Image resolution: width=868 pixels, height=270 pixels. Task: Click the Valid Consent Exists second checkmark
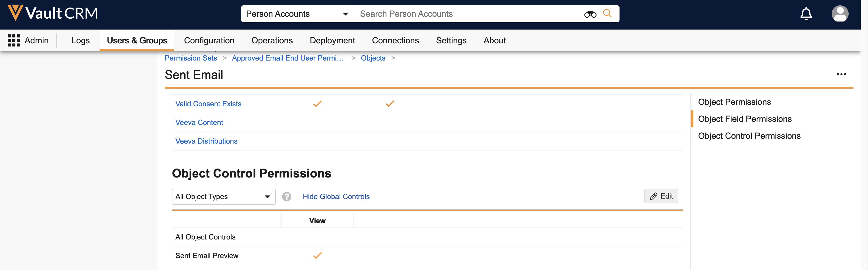pos(390,104)
